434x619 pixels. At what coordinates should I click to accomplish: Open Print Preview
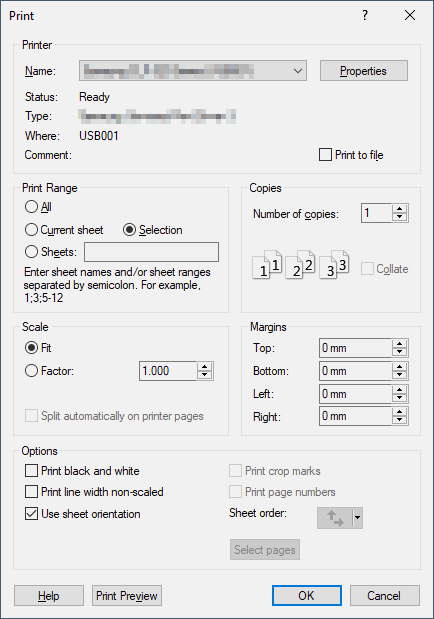pos(127,595)
